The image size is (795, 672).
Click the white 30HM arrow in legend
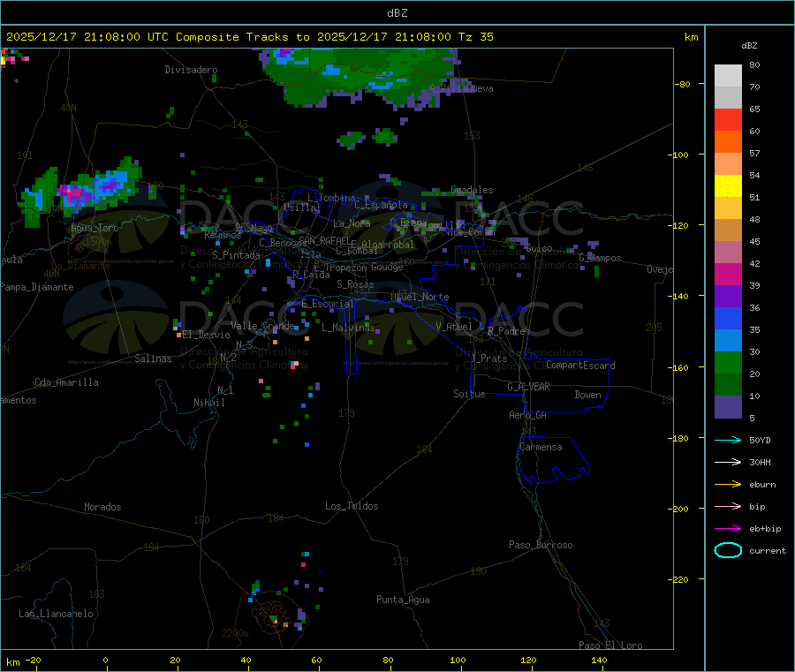728,462
